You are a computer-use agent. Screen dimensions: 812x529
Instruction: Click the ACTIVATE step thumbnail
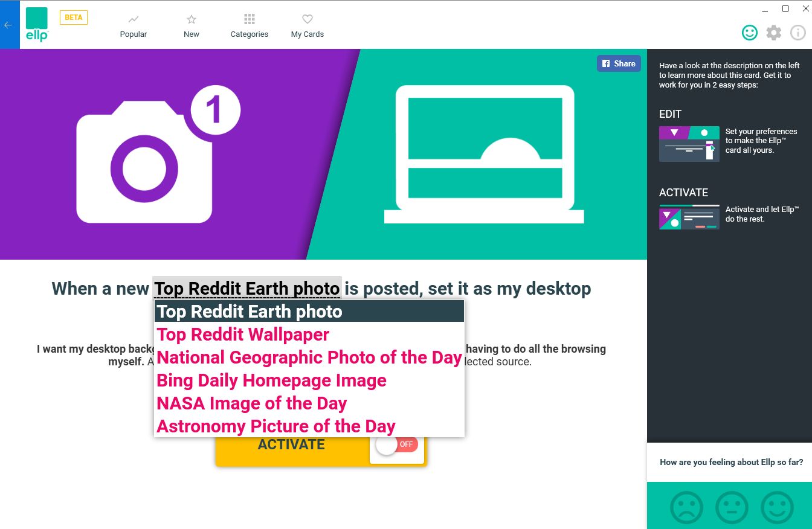pos(689,217)
